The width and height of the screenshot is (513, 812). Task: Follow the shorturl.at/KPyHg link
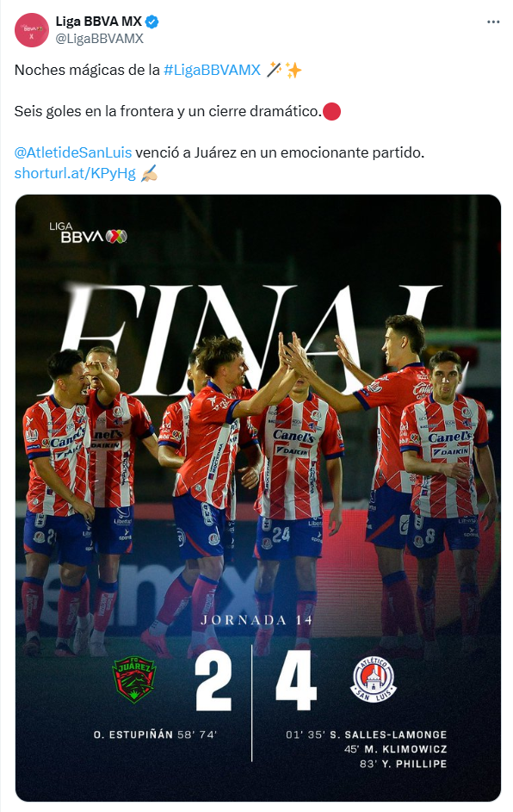coord(75,173)
